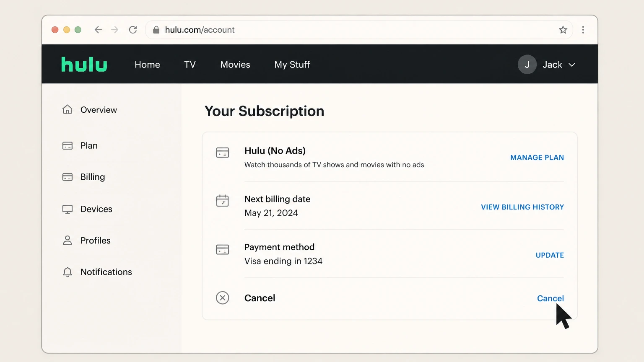Screen dimensions: 644x362
Task: Click the lock icon in the address bar
Action: click(156, 30)
